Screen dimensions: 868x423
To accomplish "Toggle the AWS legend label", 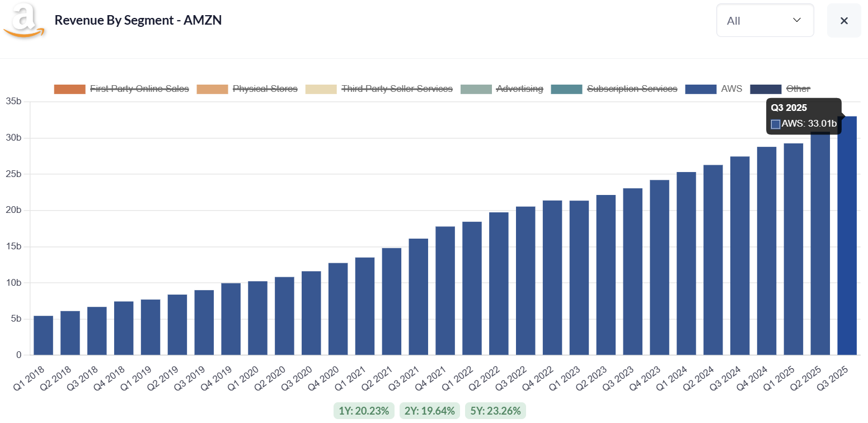I will tap(731, 89).
